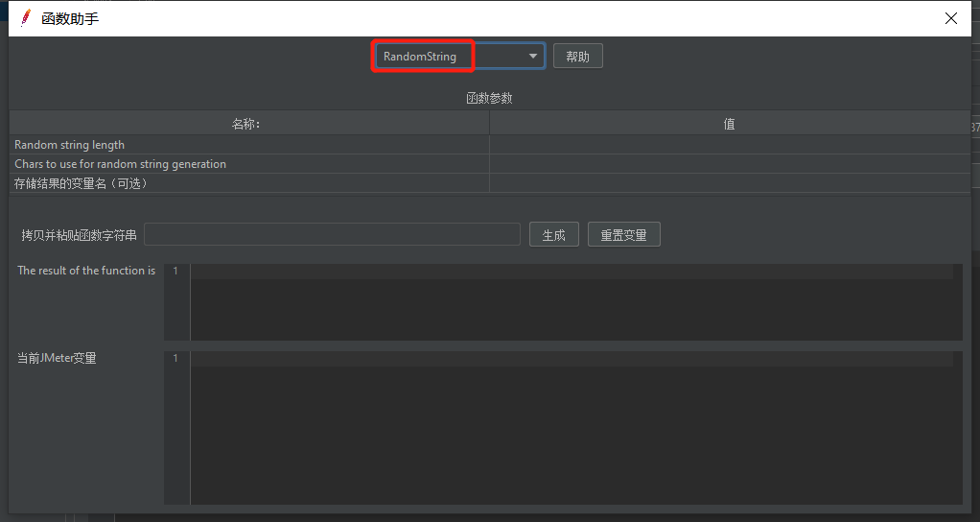Image resolution: width=980 pixels, height=522 pixels.
Task: Select the Chars to use value cell
Action: click(x=730, y=164)
